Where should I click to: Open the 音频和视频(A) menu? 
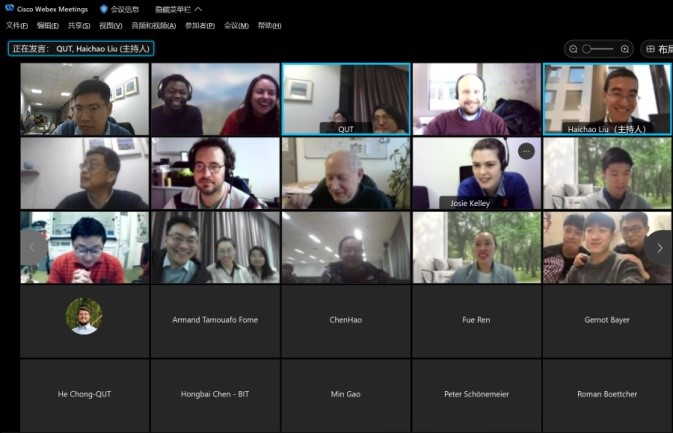(x=153, y=25)
